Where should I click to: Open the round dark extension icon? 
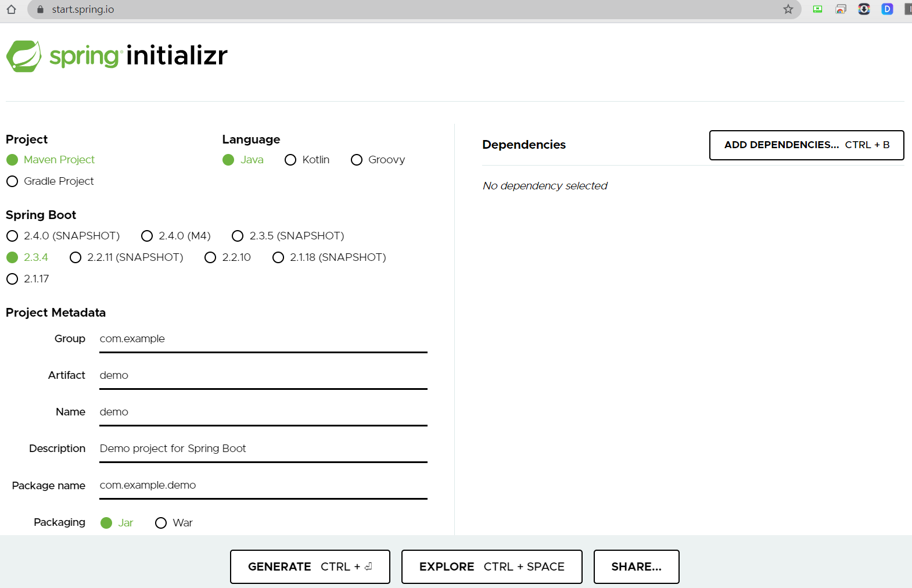tap(864, 9)
